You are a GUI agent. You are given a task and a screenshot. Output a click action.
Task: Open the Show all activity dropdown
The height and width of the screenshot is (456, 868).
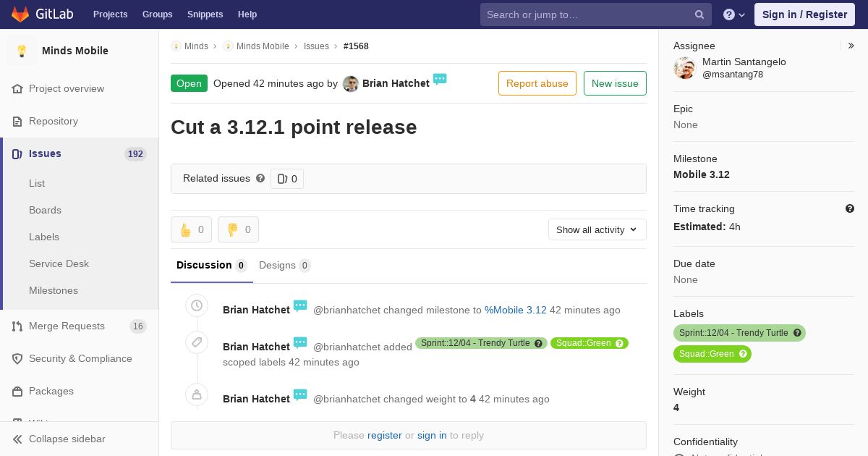tap(597, 229)
